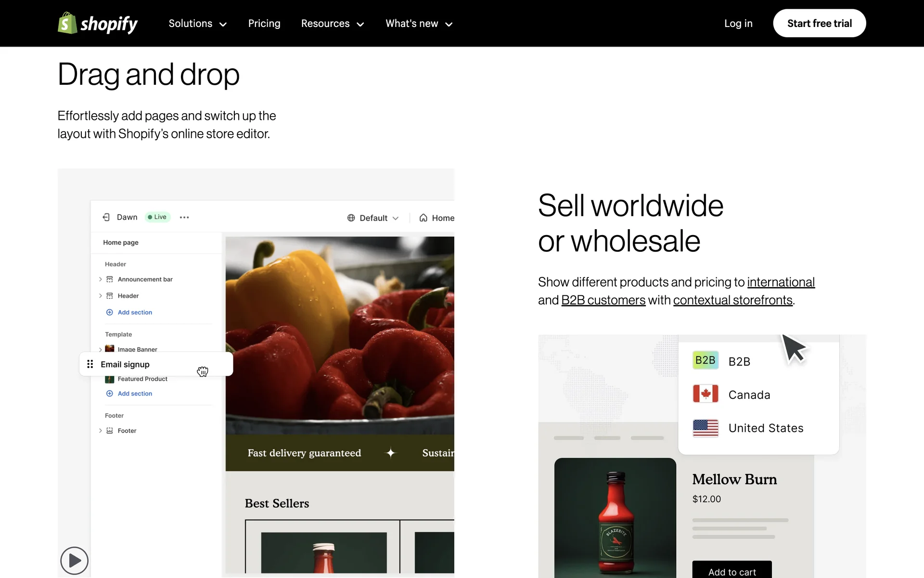Screen dimensions: 924x578
Task: Open the international link
Action: point(781,282)
